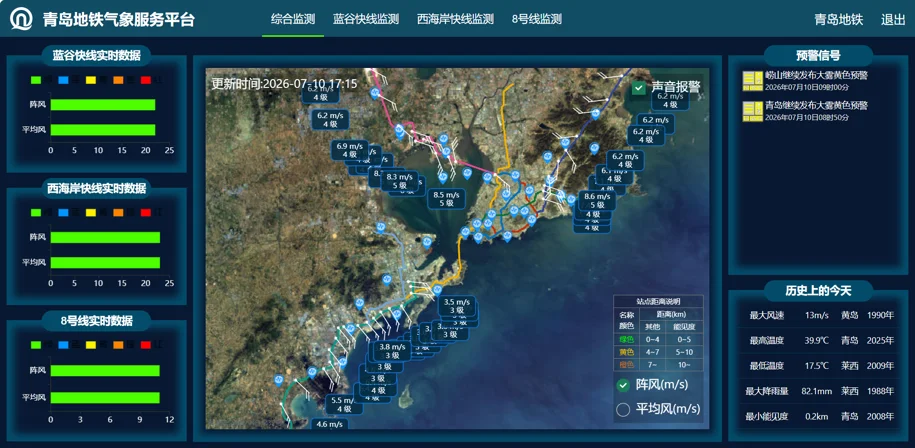Click blue legend swatch in 蓝谷快线实时数据

coord(64,80)
